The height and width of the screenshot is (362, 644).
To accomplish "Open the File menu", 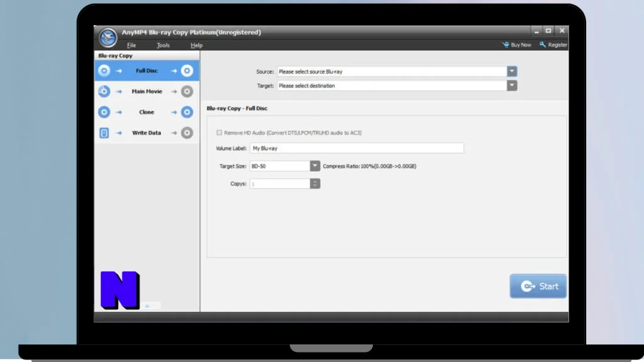I will click(131, 45).
